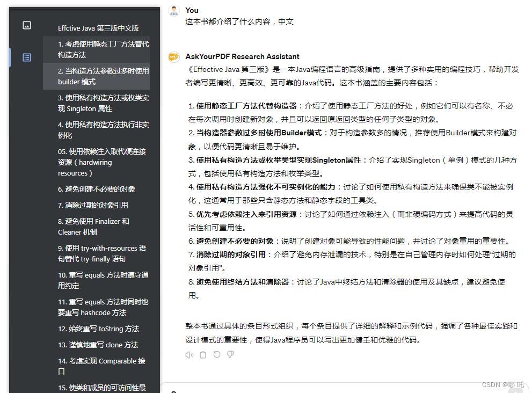This screenshot has height=393, width=532.
Task: Open chapter 3 about Singleton 属性
Action: pos(96,103)
